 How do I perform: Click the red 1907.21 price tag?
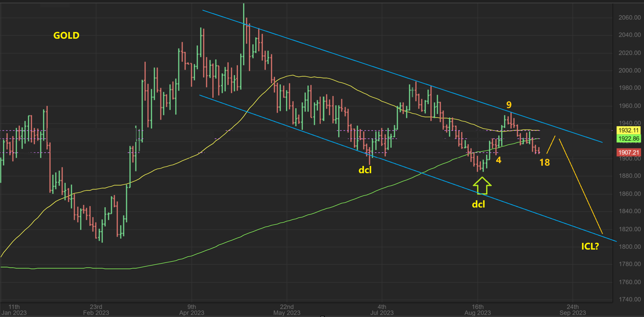(x=629, y=152)
